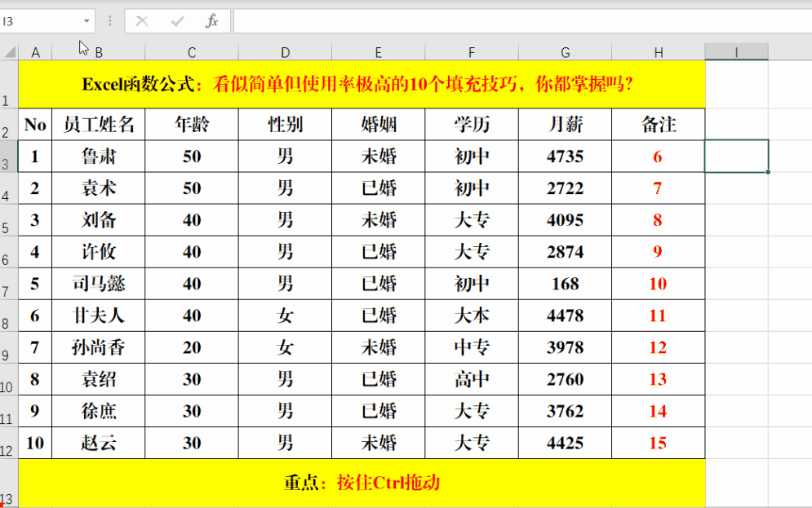Open the Name Box dropdown arrow
The height and width of the screenshot is (508, 812).
(x=87, y=21)
